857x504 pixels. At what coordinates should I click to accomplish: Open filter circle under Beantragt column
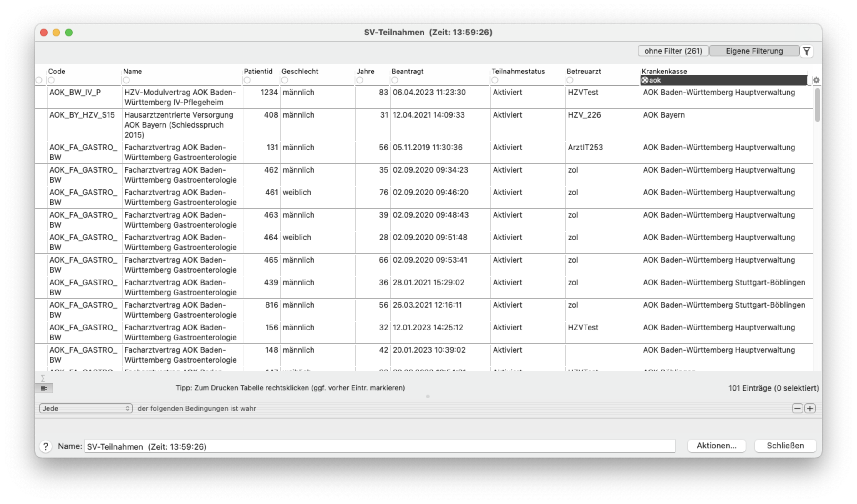pyautogui.click(x=395, y=80)
